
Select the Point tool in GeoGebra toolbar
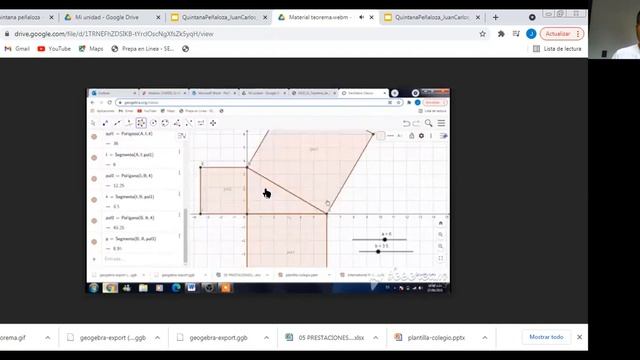(x=105, y=123)
